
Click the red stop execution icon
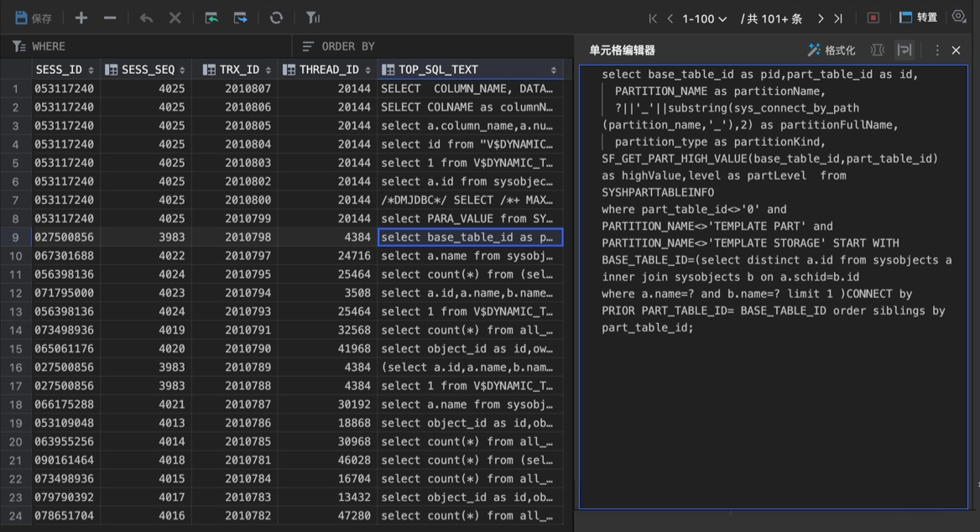pos(873,18)
